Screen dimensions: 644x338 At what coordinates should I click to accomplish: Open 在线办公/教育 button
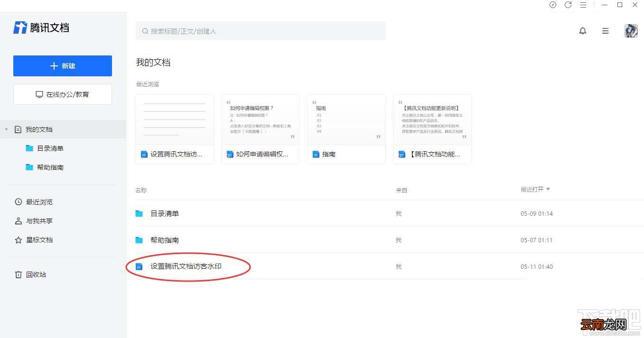63,94
